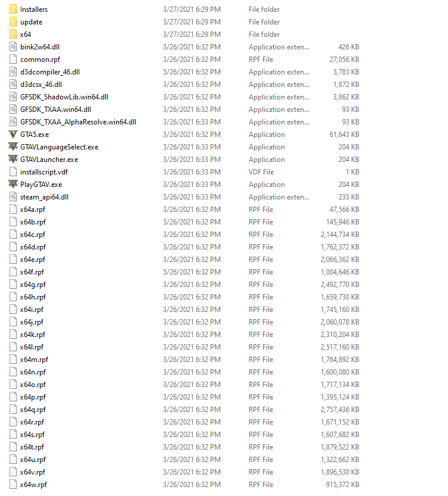Click the common.rpf file icon

point(13,59)
